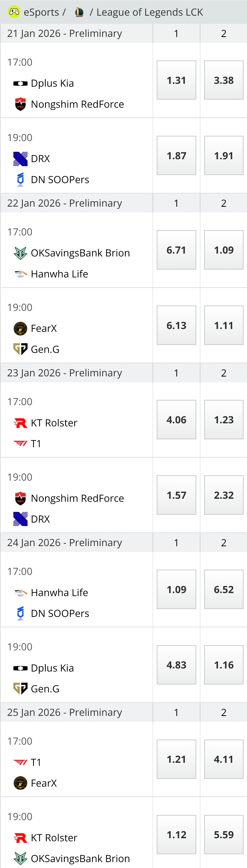This screenshot has height=868, width=247.
Task: Click the Hanwha Life logo on 22 Jan
Action: 20,274
